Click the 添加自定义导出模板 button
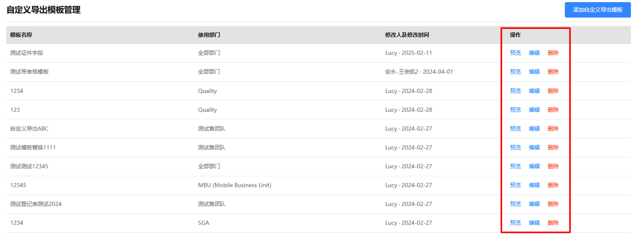Screen dimensions: 644x234 pos(598,10)
